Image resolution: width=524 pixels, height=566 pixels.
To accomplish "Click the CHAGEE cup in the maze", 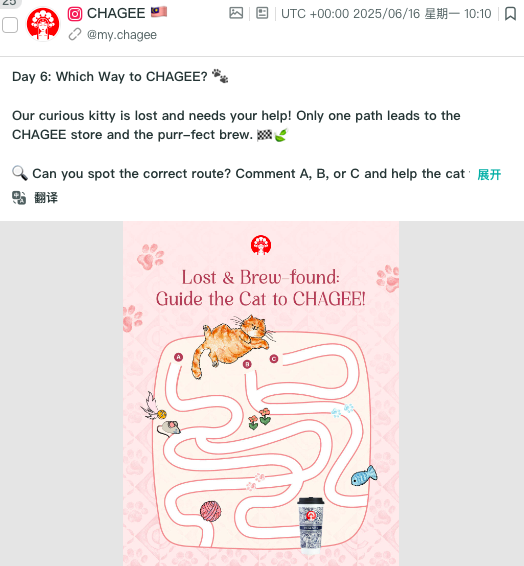I will click(x=311, y=526).
